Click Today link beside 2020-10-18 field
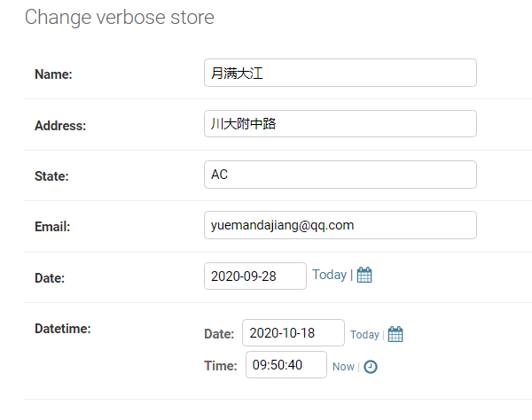The width and height of the screenshot is (532, 420). pyautogui.click(x=364, y=335)
